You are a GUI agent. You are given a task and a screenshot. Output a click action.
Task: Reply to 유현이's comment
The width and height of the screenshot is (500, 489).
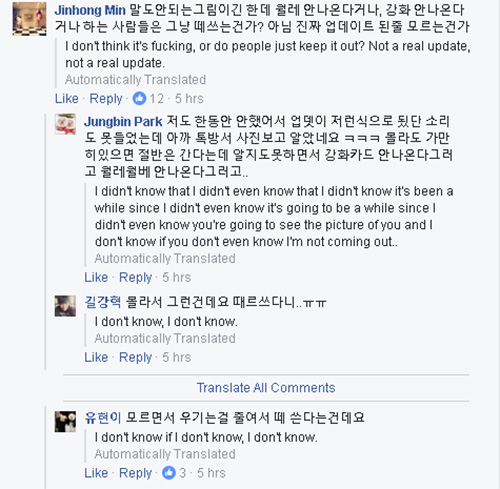click(x=135, y=473)
